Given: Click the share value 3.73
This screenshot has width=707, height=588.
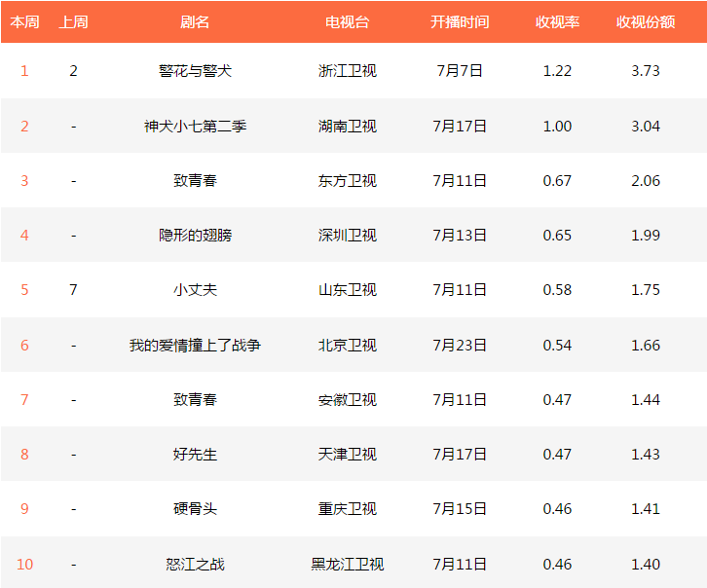Looking at the screenshot, I should point(646,71).
